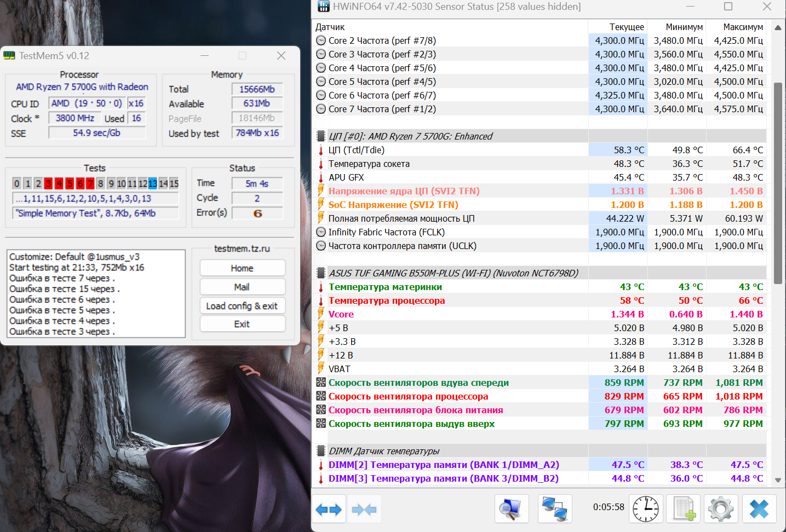786x532 pixels.
Task: Click the thermometer icon beside DIMM[2] Температура памяти
Action: [321, 465]
